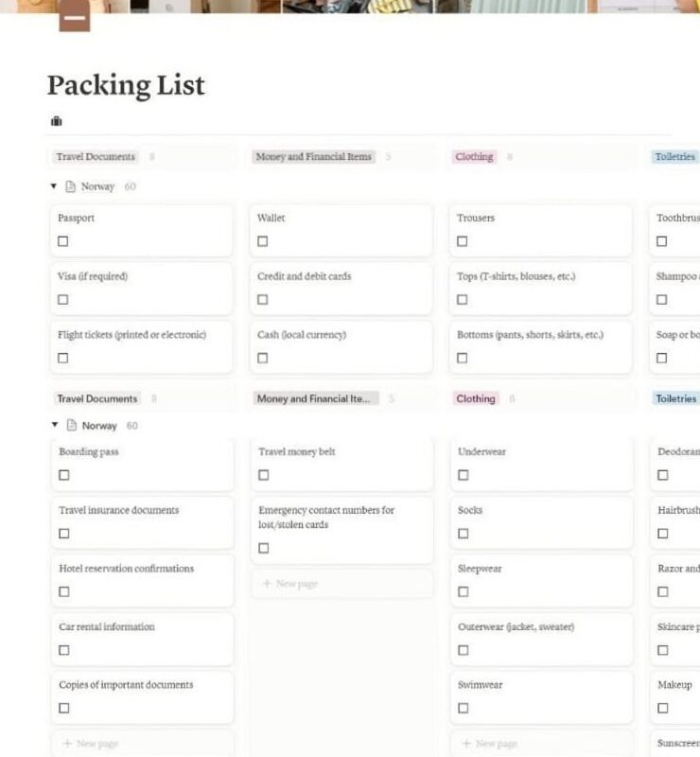Check the Makeup checkbox

(661, 708)
